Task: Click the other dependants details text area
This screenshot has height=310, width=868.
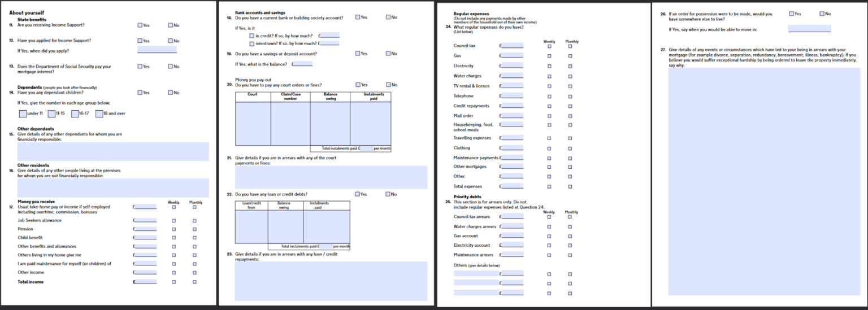Action: pyautogui.click(x=113, y=151)
